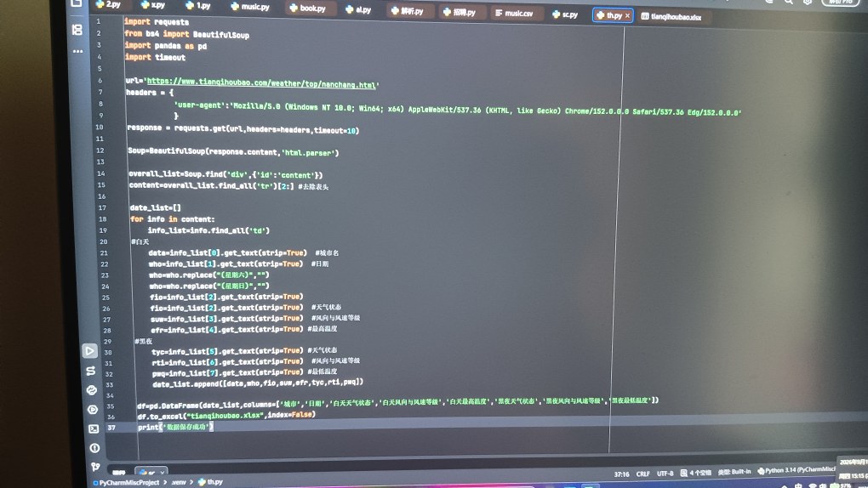This screenshot has height=488, width=868.
Task: Click the 'for info in content:' line
Action: (172, 219)
